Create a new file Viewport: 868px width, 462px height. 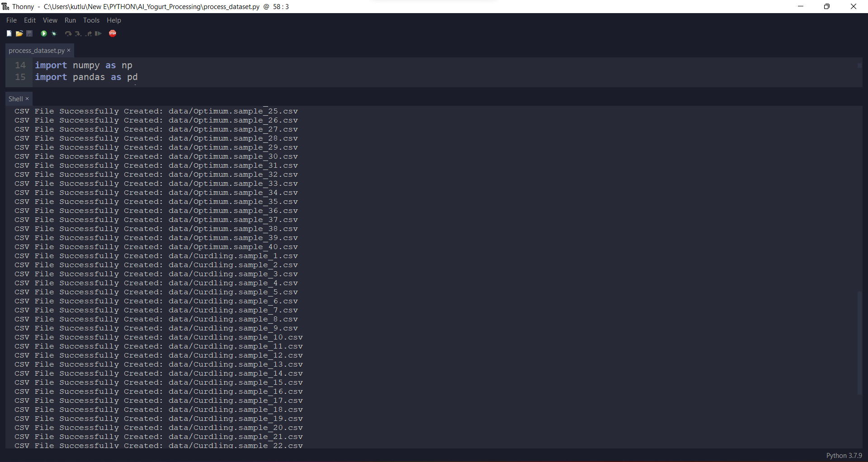click(9, 33)
